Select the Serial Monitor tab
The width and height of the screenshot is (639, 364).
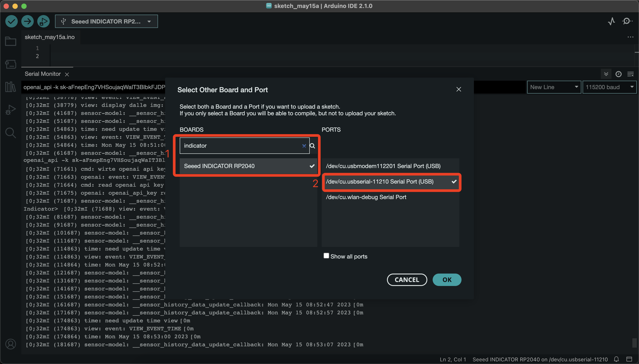tap(43, 74)
